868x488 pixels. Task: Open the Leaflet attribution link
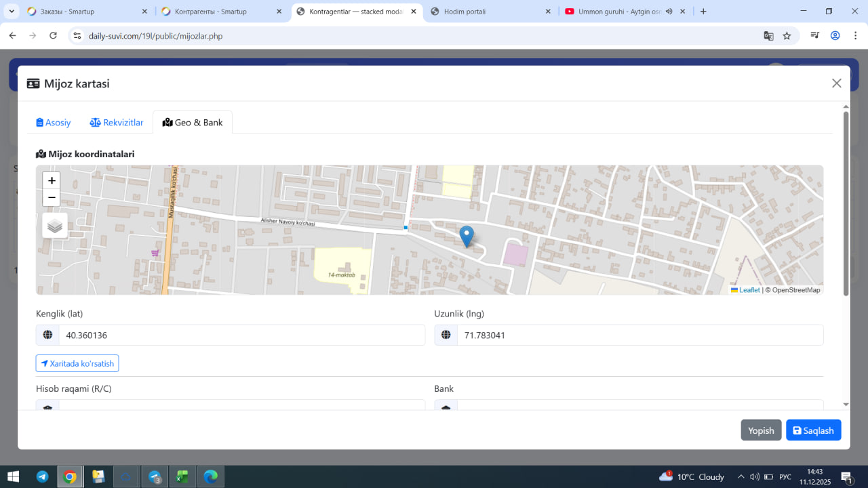pos(749,290)
